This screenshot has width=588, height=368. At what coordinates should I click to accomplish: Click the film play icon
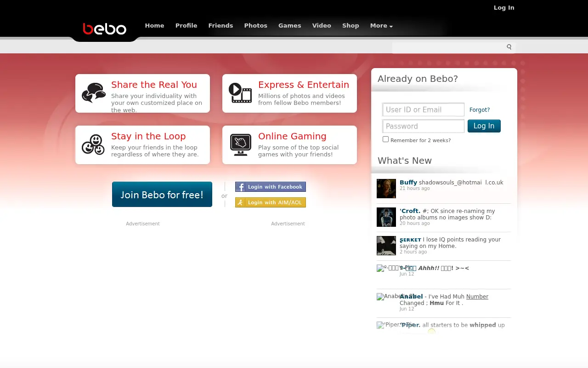point(240,93)
